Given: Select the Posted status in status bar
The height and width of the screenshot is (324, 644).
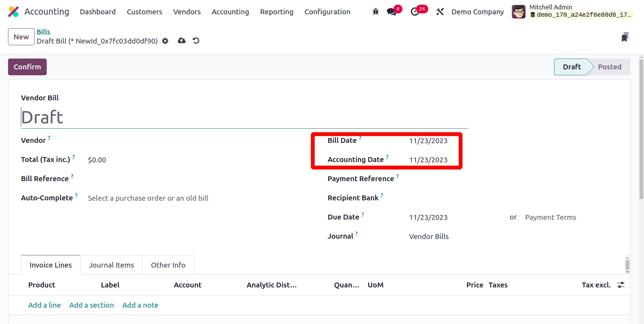Looking at the screenshot, I should click(609, 67).
